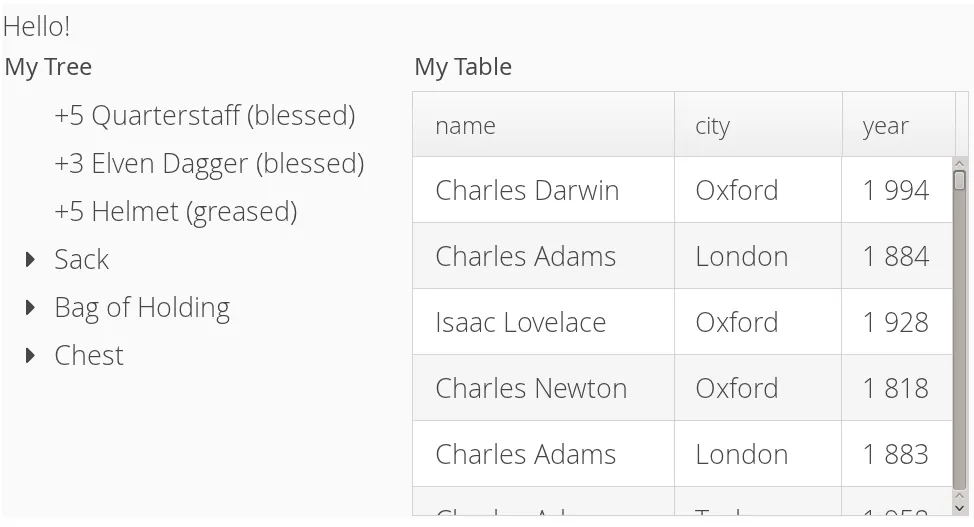Select +5 Helmet (greased) item

(175, 212)
